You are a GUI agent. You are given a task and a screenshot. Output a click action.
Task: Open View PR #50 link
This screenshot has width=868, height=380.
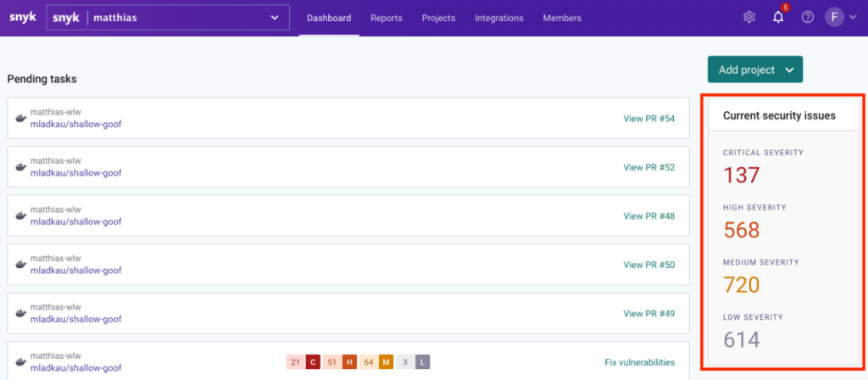[648, 265]
